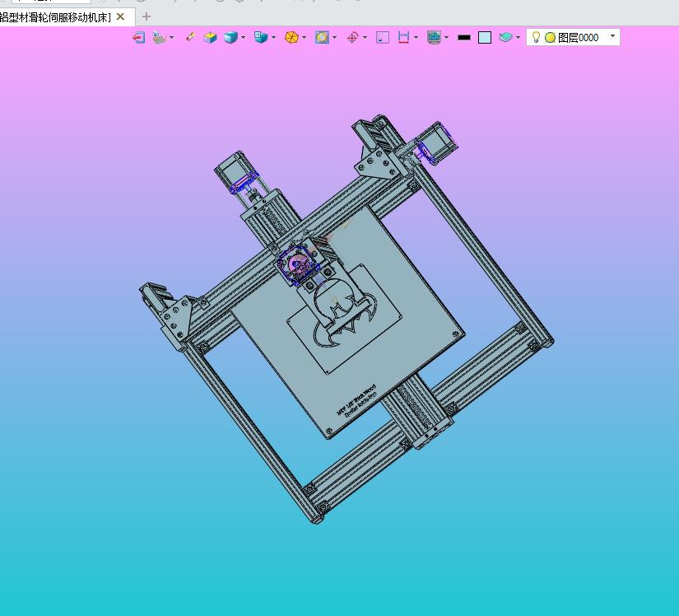Click the batman logo on the workpiece

(344, 320)
